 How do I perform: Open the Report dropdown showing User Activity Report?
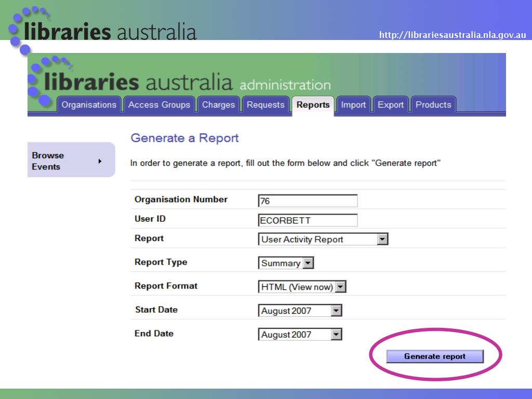[x=323, y=239]
